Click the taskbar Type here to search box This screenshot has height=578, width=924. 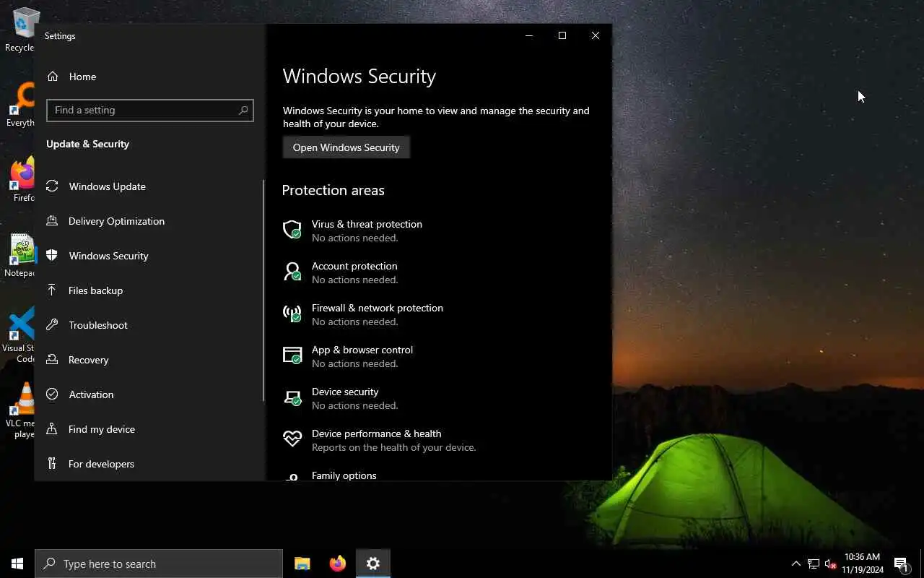click(159, 564)
